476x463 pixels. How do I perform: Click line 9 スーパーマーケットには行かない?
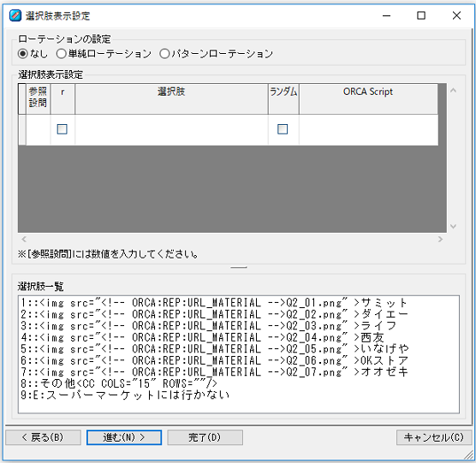coord(125,395)
